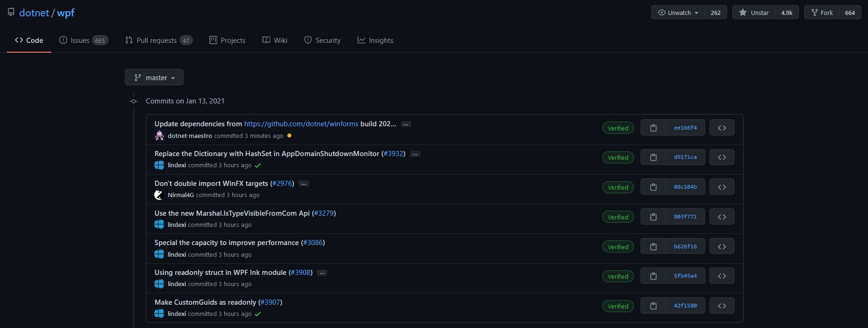This screenshot has height=328, width=868.
Task: Switch to the Issues tab
Action: (x=83, y=41)
